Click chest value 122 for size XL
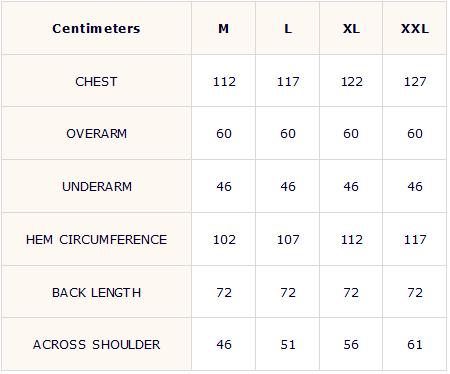The width and height of the screenshot is (450, 374). tap(352, 82)
